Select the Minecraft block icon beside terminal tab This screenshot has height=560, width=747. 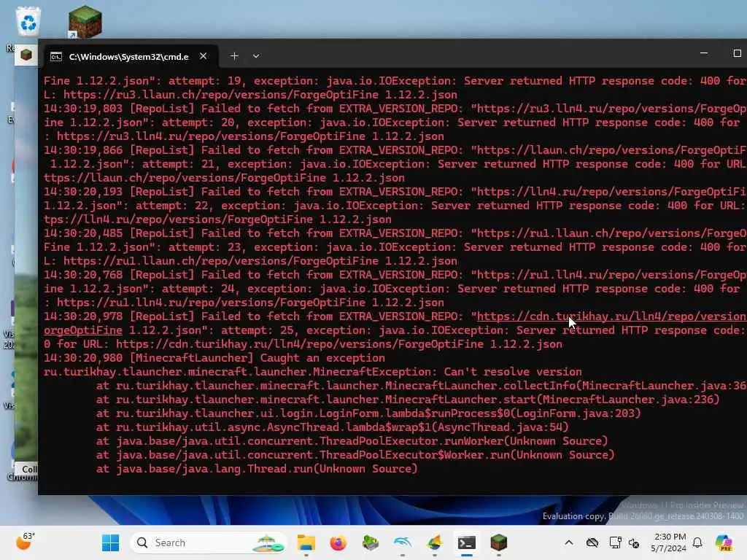[26, 55]
